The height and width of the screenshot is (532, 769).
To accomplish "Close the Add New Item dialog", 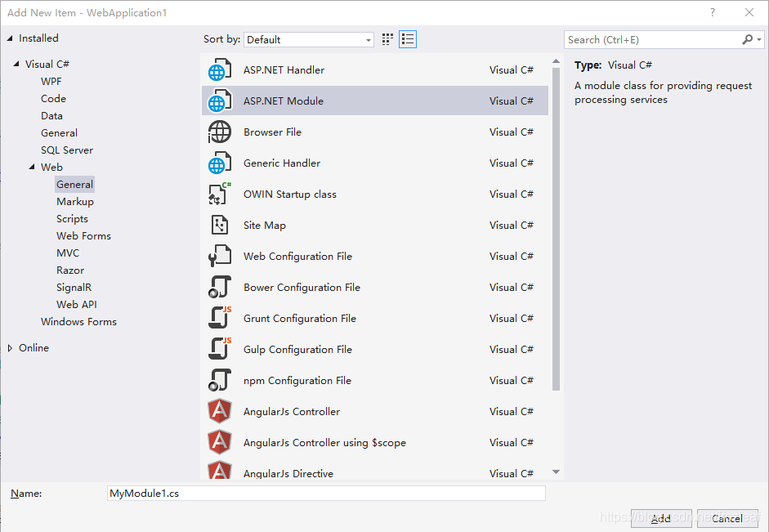I will pyautogui.click(x=749, y=13).
